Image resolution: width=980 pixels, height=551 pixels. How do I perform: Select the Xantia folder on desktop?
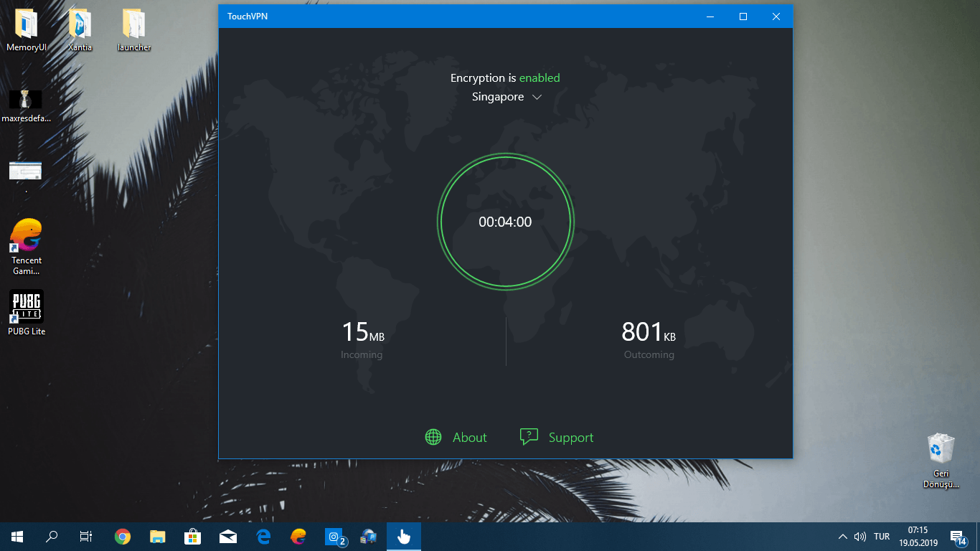[x=80, y=31]
